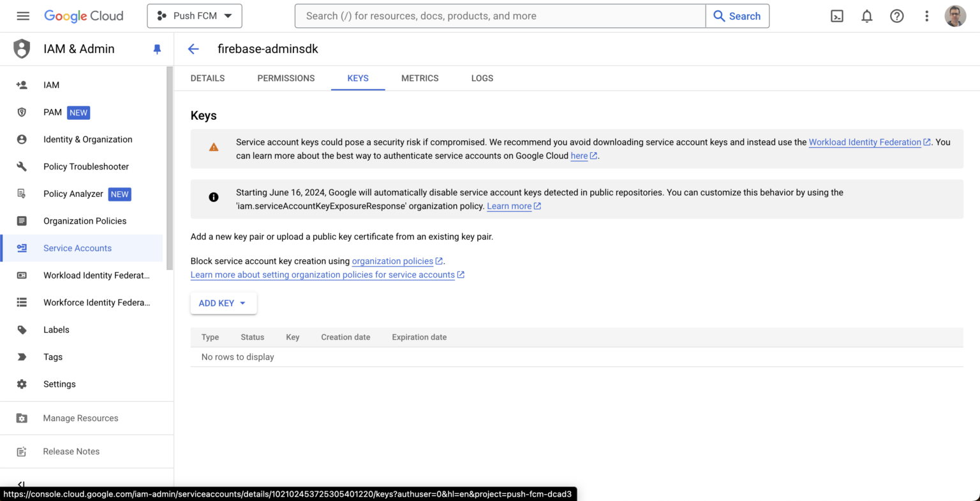Unpin IAM & Admin using pin icon
Image resolution: width=980 pixels, height=501 pixels.
(x=157, y=49)
